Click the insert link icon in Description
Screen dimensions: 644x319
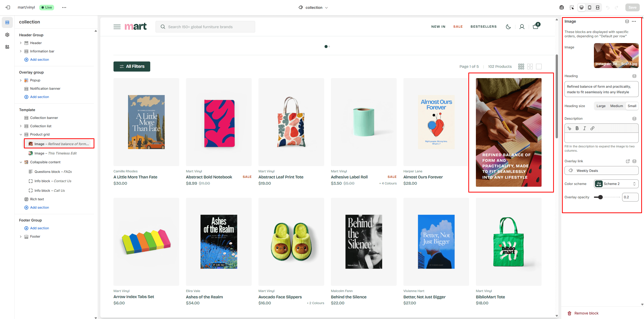coord(592,128)
